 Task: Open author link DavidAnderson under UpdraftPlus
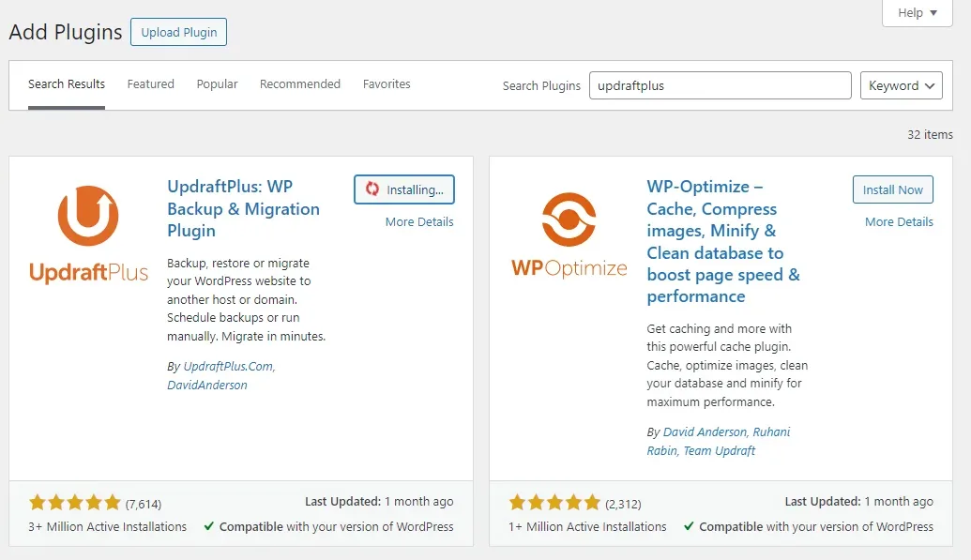pyautogui.click(x=206, y=385)
